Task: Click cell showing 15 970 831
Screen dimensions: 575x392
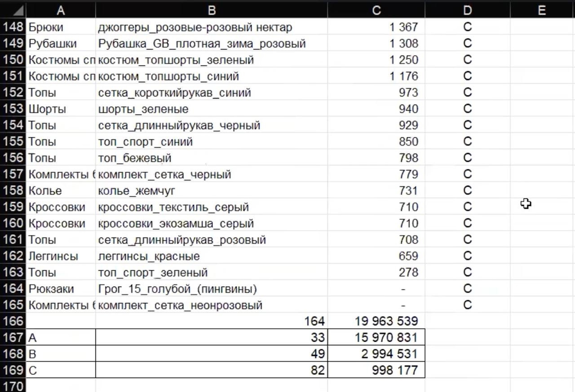Action: pos(376,338)
